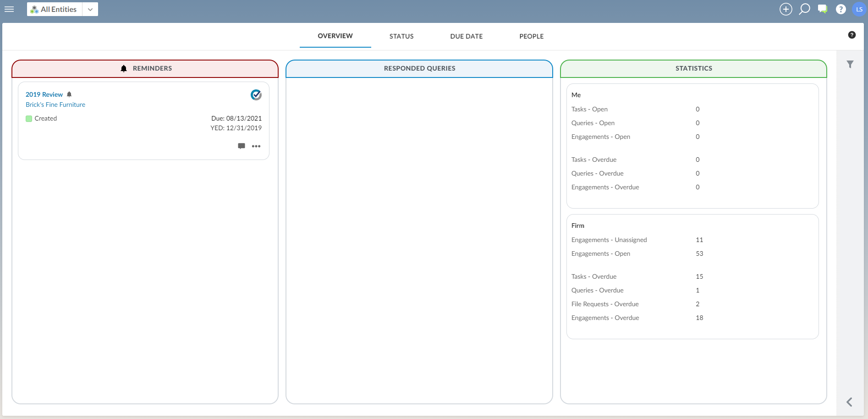Screen dimensions: 868x419
Task: Click the green Created status box
Action: pyautogui.click(x=29, y=119)
